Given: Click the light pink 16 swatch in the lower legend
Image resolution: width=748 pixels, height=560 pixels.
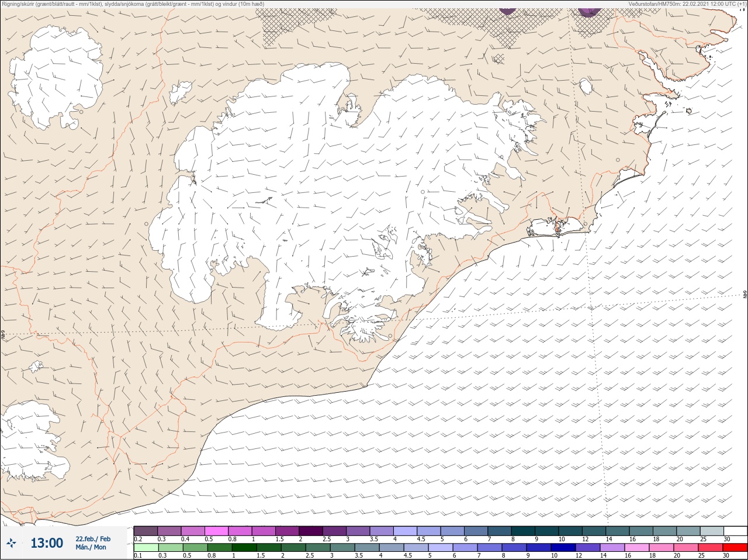Looking at the screenshot, I should click(x=637, y=548).
